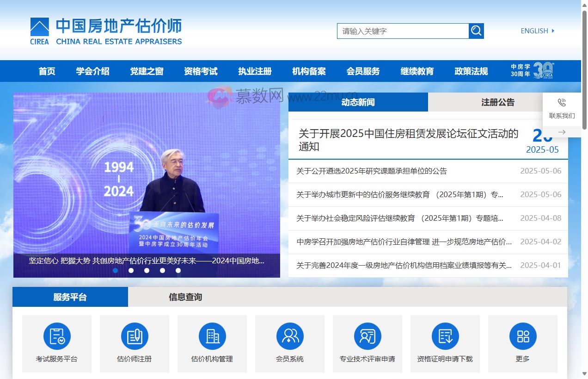Screen dimensions: 588x379
Task: Open the 估价机构管理 building icon
Action: [212, 336]
